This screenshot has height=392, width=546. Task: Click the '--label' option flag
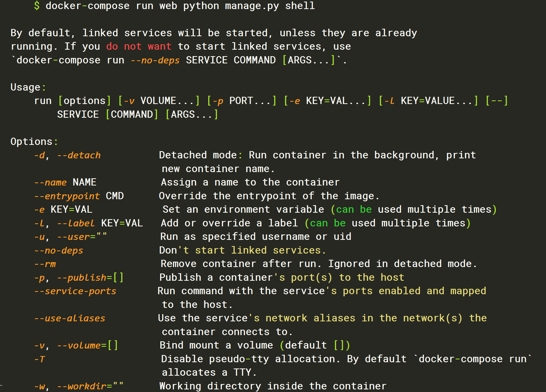coord(76,223)
